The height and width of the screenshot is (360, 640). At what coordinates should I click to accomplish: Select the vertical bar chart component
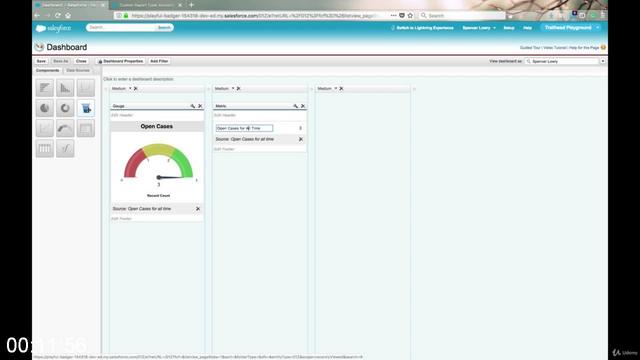point(65,88)
